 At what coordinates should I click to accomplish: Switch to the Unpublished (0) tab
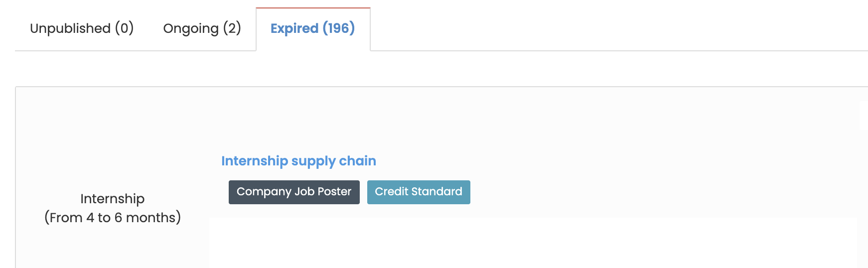click(82, 28)
